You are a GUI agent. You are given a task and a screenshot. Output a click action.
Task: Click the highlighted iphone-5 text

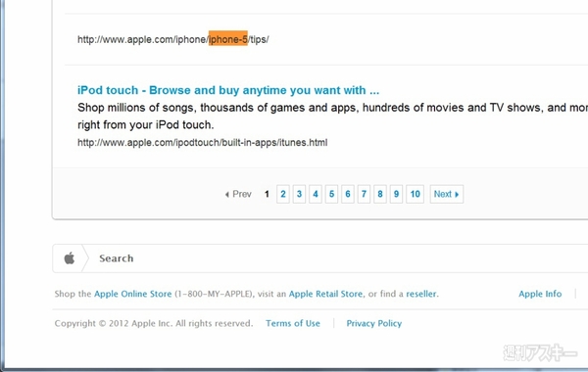[x=228, y=38]
